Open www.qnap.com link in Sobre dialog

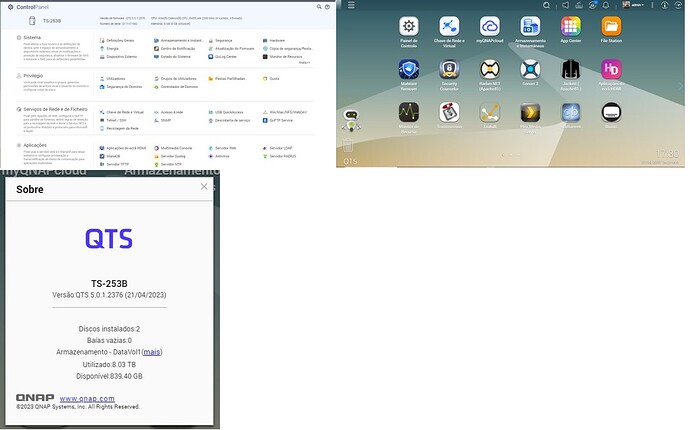click(87, 398)
